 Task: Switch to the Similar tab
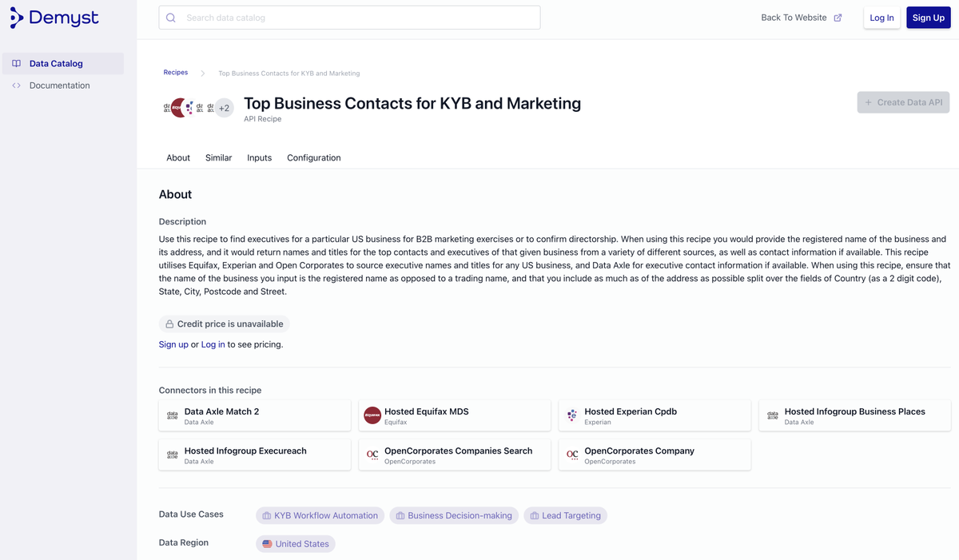tap(218, 158)
